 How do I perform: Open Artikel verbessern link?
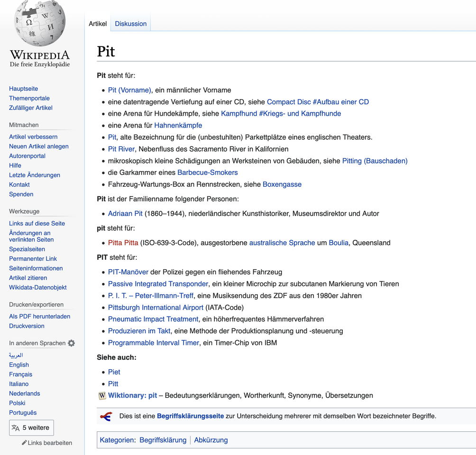coord(33,136)
